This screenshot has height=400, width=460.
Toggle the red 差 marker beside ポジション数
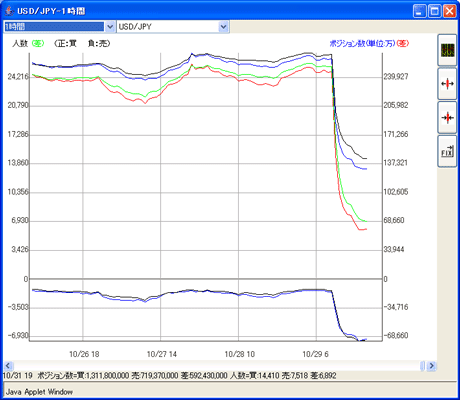[x=403, y=43]
